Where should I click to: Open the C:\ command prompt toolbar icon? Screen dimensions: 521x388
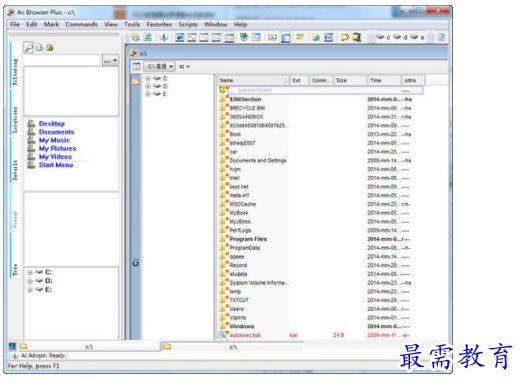coord(328,37)
